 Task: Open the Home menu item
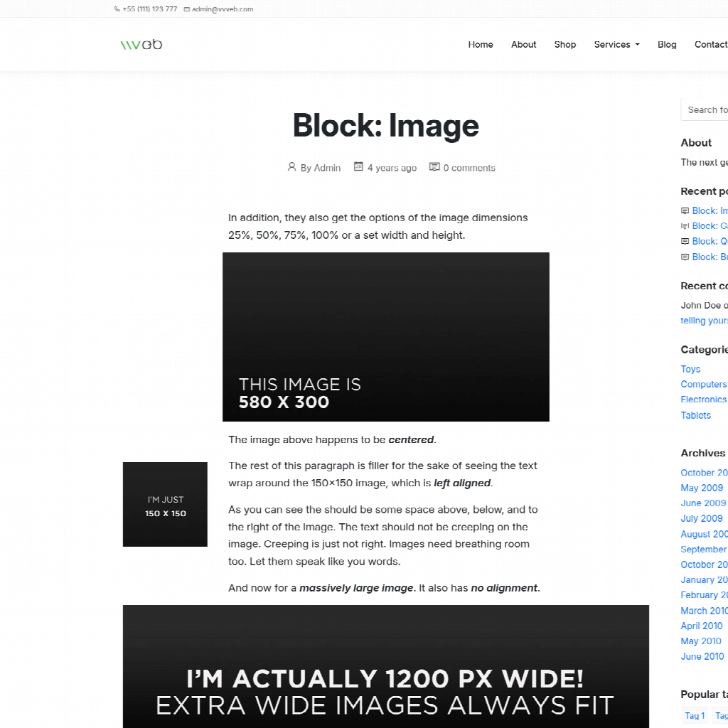pyautogui.click(x=481, y=44)
